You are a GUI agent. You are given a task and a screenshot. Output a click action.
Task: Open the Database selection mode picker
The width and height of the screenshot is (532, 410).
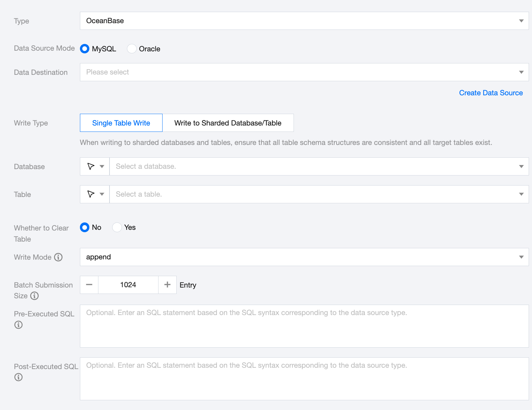coord(95,166)
